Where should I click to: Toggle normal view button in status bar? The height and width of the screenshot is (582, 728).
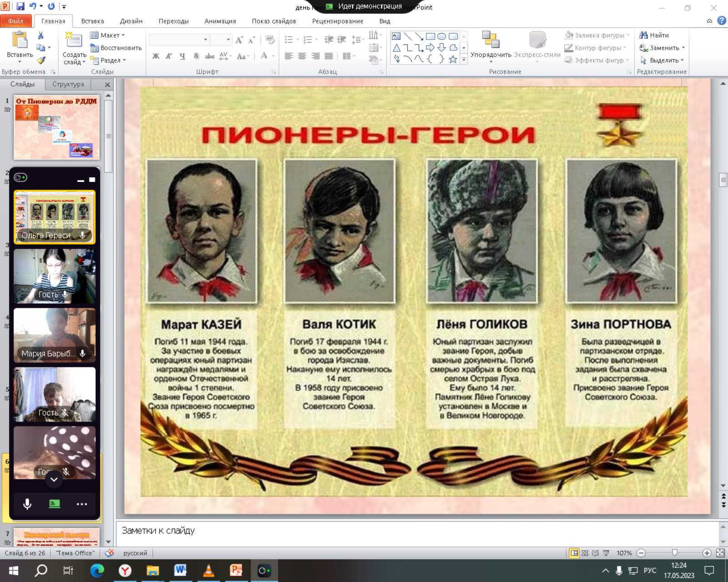[x=574, y=553]
